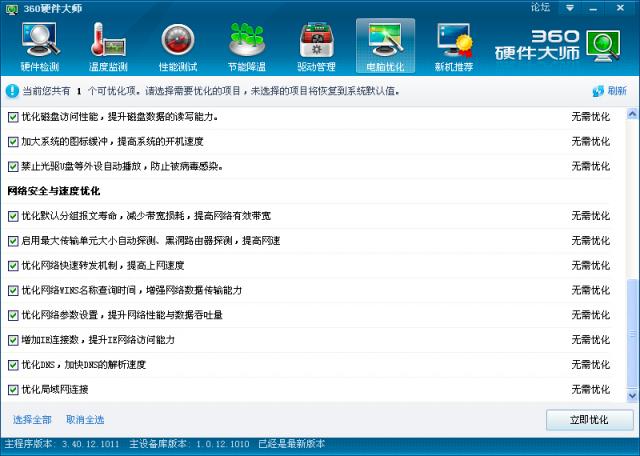Viewport: 640px width, 456px height.
Task: Click the 优化网络参数设置 row text
Action: pyautogui.click(x=122, y=315)
